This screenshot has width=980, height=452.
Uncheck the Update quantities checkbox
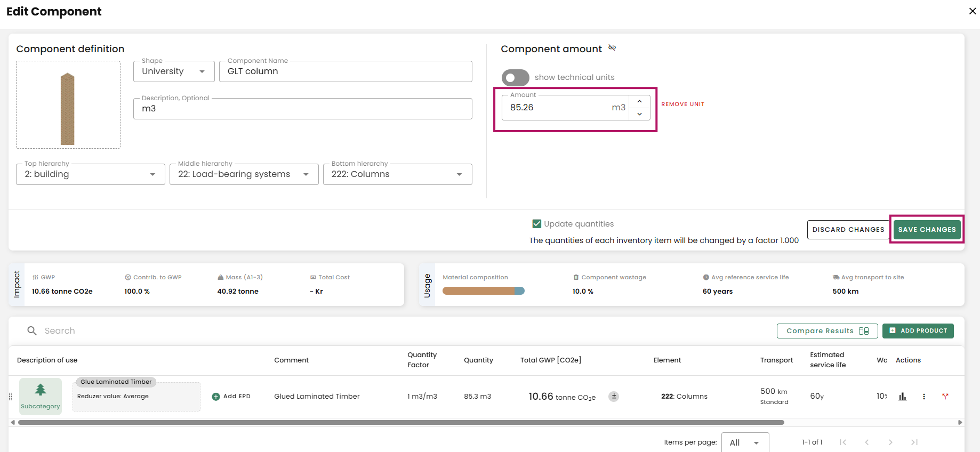(x=537, y=224)
